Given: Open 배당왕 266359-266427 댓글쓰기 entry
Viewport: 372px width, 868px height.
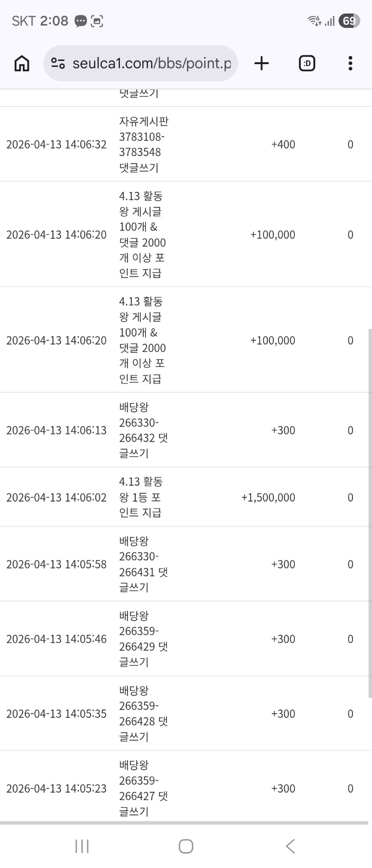Looking at the screenshot, I should (143, 788).
